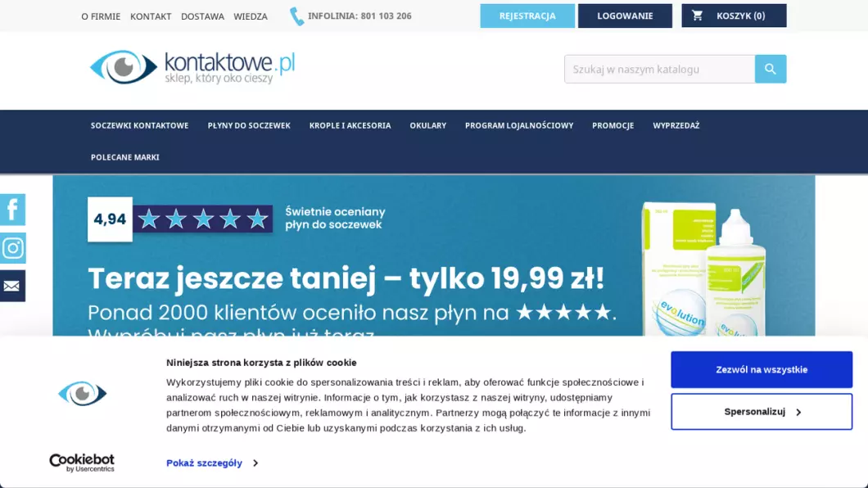868x488 pixels.
Task: Click the email envelope sidebar icon
Action: click(x=12, y=286)
